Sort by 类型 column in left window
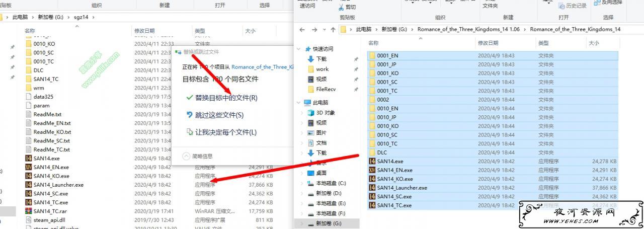This screenshot has width=644, height=229. click(200, 31)
